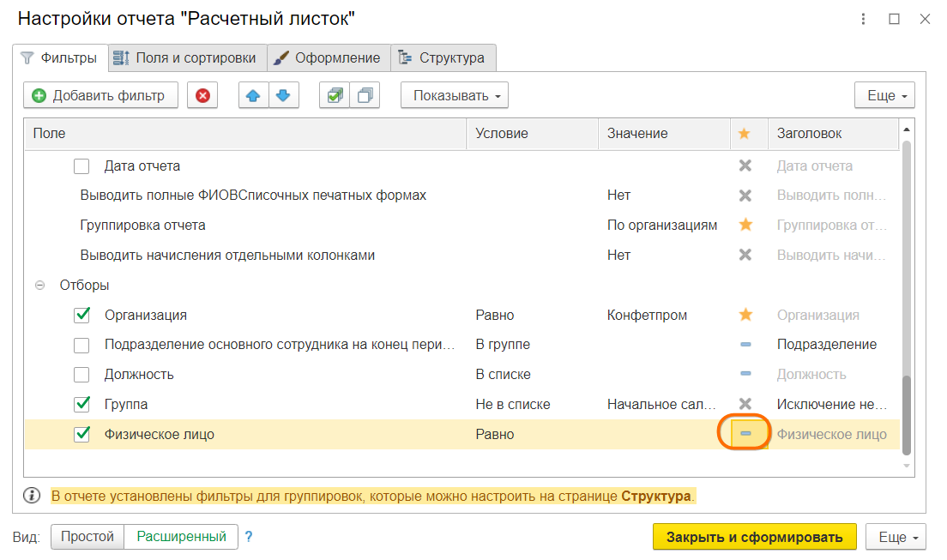The width and height of the screenshot is (947, 560).
Task: Open help via the blue question mark
Action: pos(248,537)
